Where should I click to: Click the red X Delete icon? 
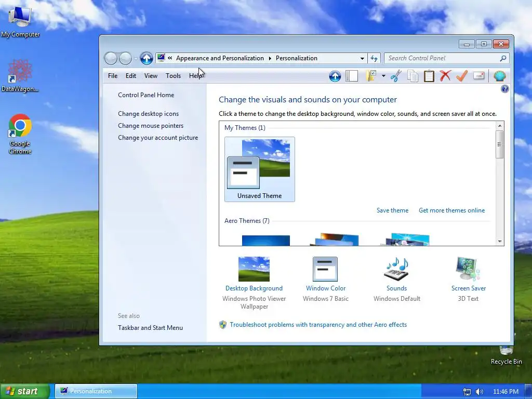pos(445,76)
